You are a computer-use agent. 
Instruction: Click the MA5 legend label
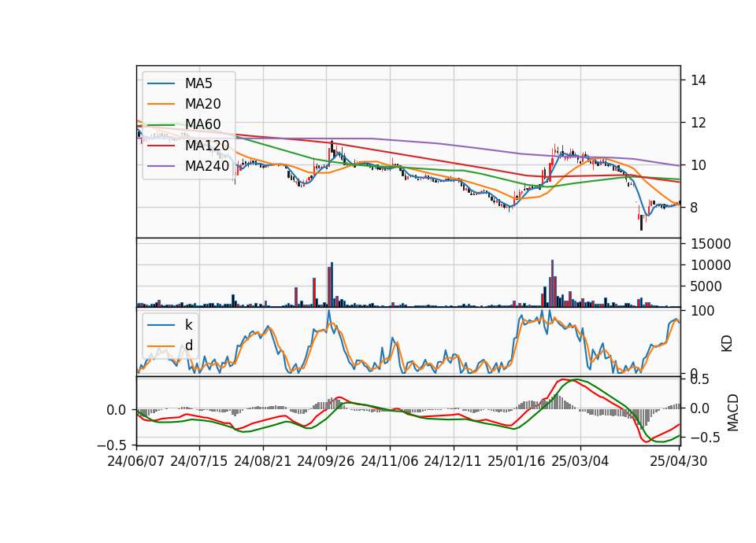[x=198, y=83]
